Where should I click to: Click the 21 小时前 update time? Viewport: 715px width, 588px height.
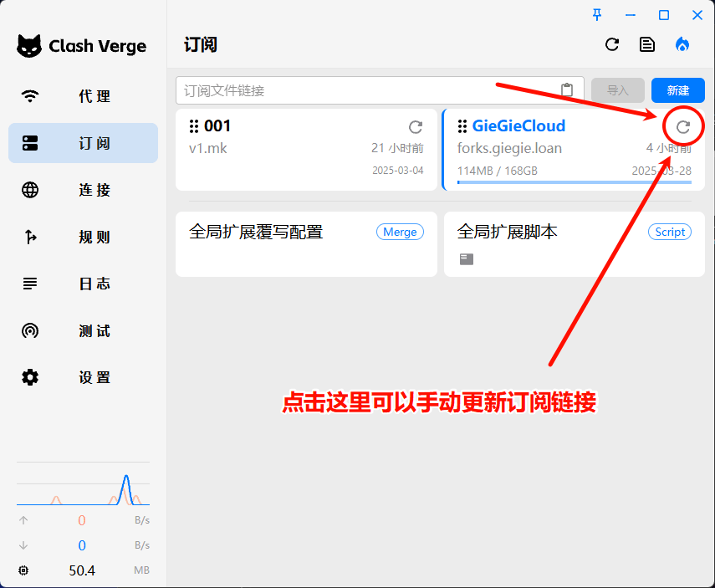[397, 148]
